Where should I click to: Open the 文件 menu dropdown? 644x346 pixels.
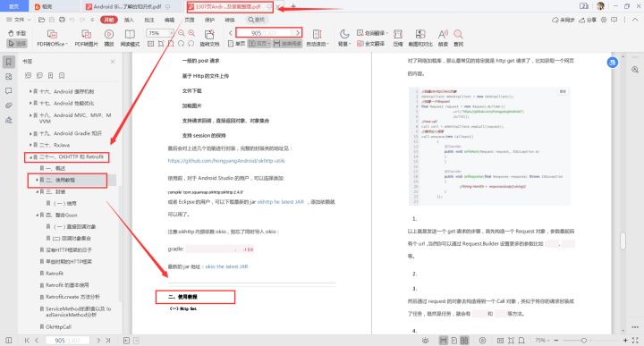pos(19,20)
